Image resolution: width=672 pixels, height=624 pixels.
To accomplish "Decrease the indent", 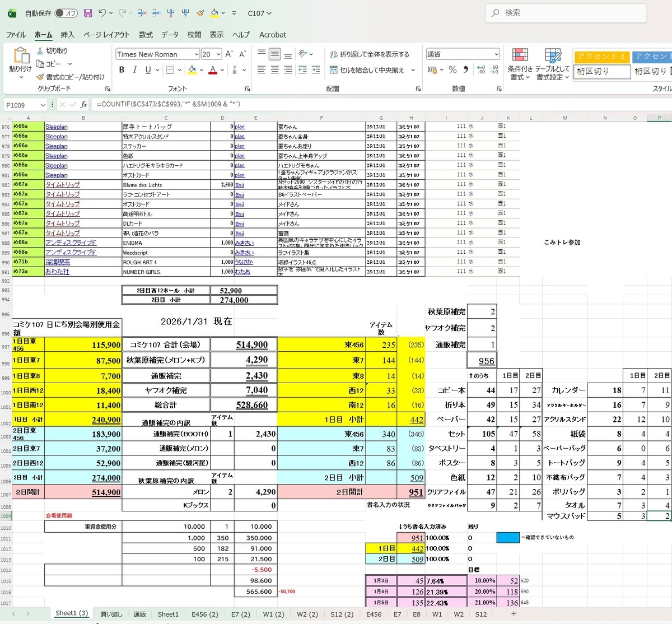I will click(302, 70).
